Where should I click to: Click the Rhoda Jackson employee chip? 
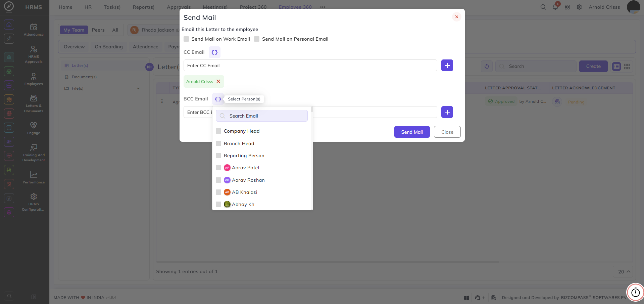coord(154,30)
